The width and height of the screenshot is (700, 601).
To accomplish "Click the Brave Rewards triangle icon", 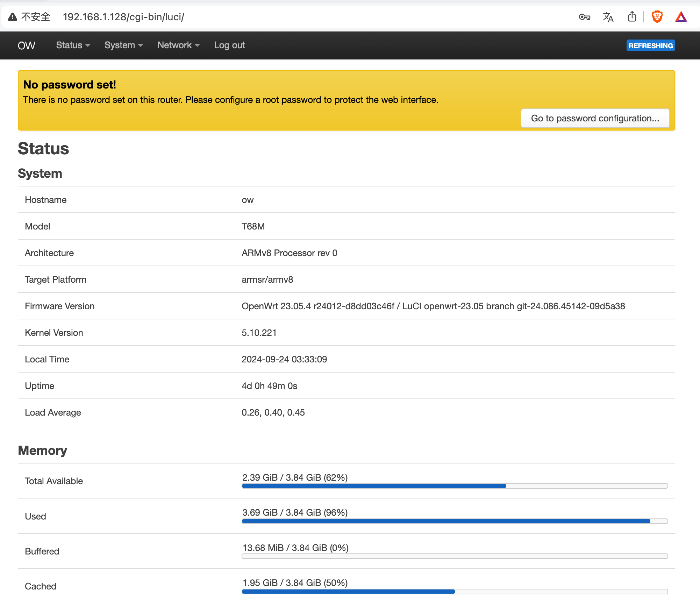I will tap(681, 17).
